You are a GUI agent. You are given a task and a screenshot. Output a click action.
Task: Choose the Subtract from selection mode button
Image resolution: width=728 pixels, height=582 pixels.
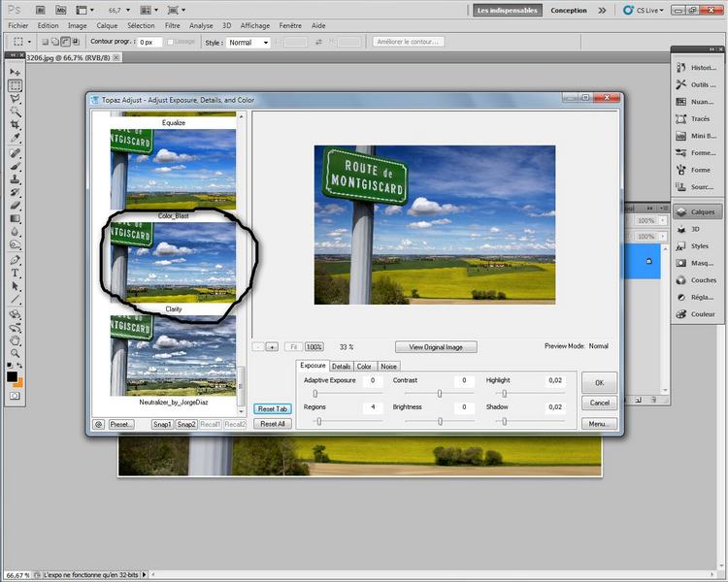[x=65, y=42]
